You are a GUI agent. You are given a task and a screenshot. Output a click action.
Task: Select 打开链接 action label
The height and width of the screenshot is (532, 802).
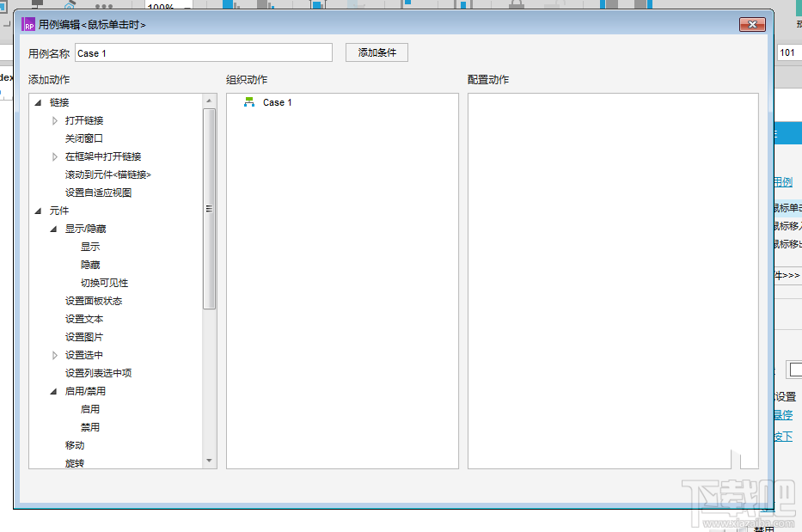[84, 120]
